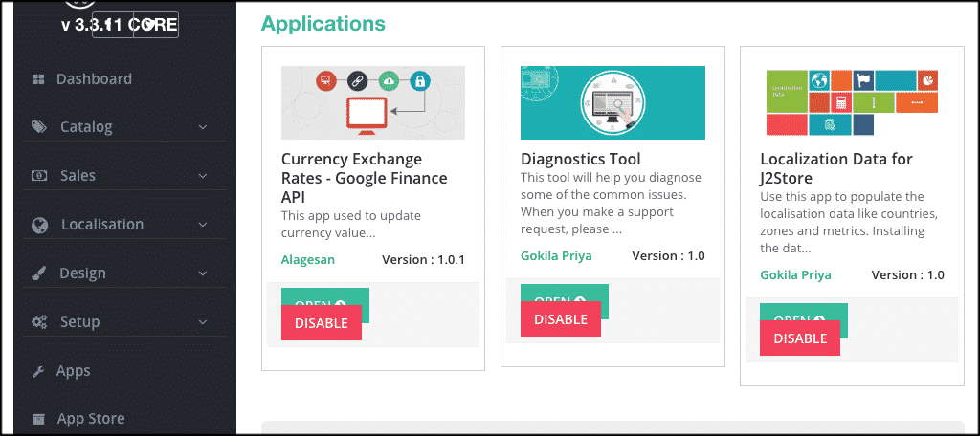Expand the Design menu chevron

203,273
